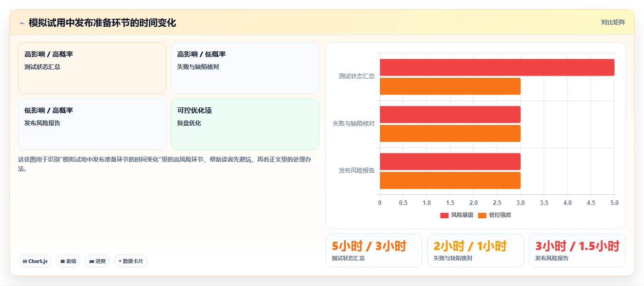Image resolution: width=644 pixels, height=286 pixels.
Task: Click 发布风险报告 inside the 低影响 / 高概率 card
Action: [x=42, y=123]
